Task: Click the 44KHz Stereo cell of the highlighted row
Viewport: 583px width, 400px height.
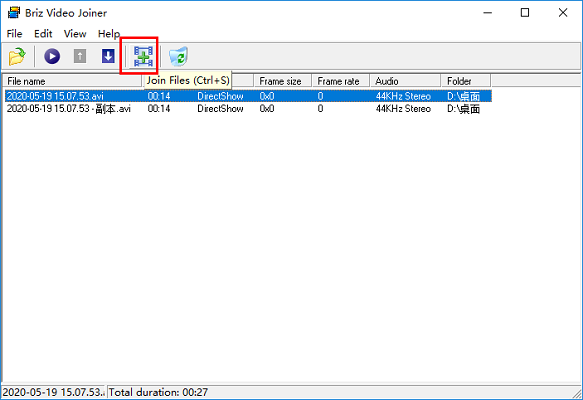Action: (403, 96)
